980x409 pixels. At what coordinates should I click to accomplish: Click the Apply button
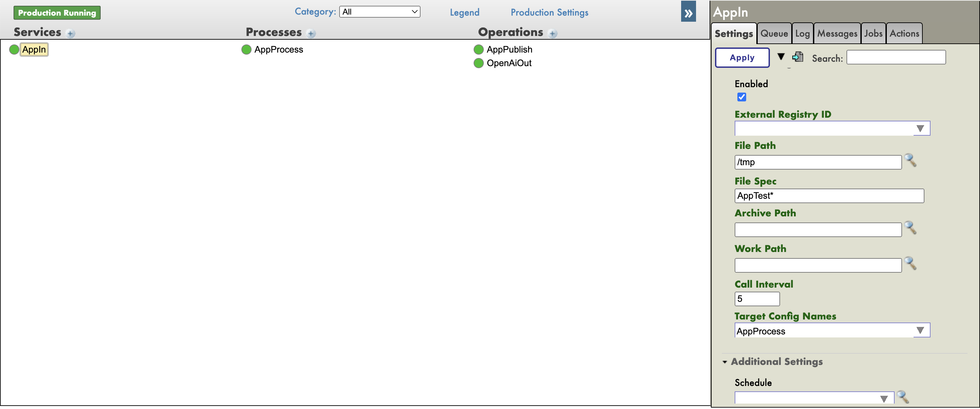coord(742,58)
